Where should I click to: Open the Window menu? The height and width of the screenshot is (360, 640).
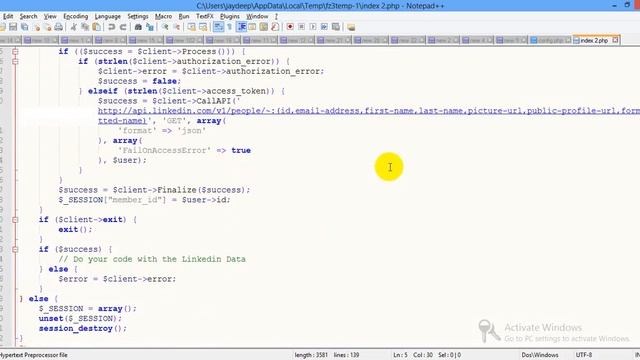click(257, 16)
